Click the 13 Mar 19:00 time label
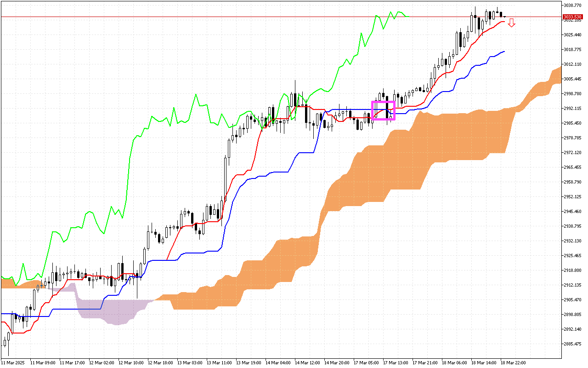The height and width of the screenshot is (368, 588). 248,363
